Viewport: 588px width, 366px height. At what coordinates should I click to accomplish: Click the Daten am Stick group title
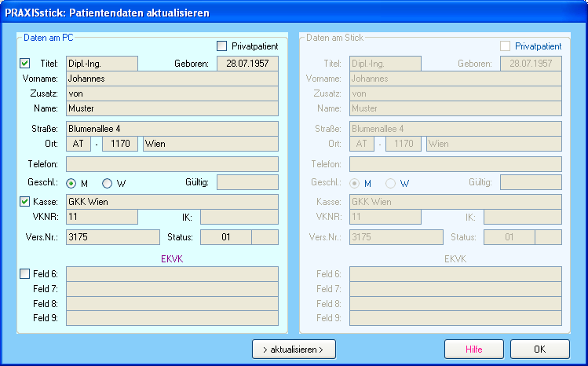point(335,38)
